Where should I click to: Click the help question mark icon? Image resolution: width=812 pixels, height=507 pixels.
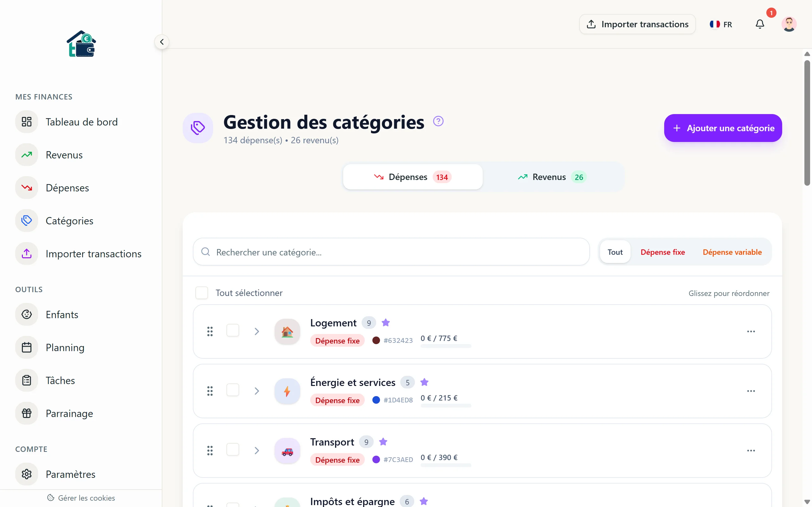(438, 121)
